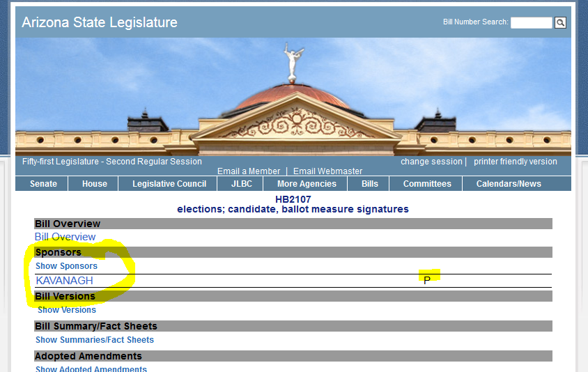
Task: Open the JLBC menu
Action: pyautogui.click(x=242, y=184)
